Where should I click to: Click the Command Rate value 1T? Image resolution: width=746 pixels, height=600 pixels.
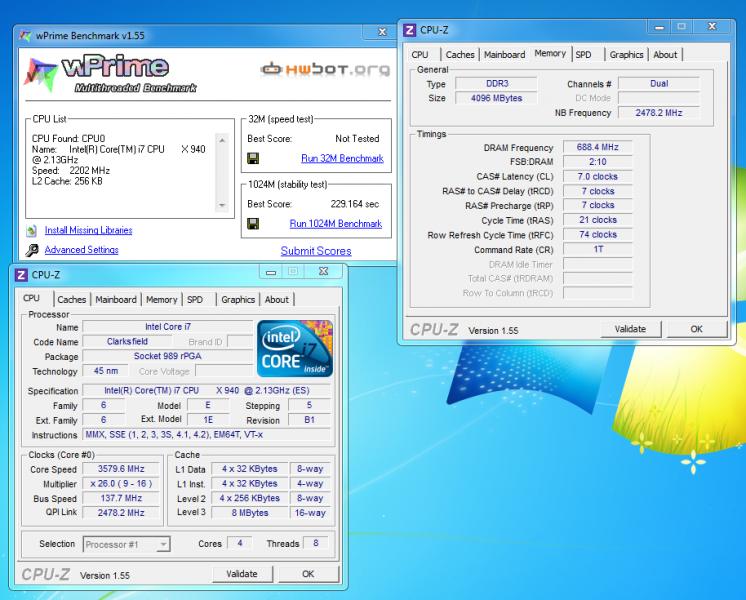click(x=598, y=249)
